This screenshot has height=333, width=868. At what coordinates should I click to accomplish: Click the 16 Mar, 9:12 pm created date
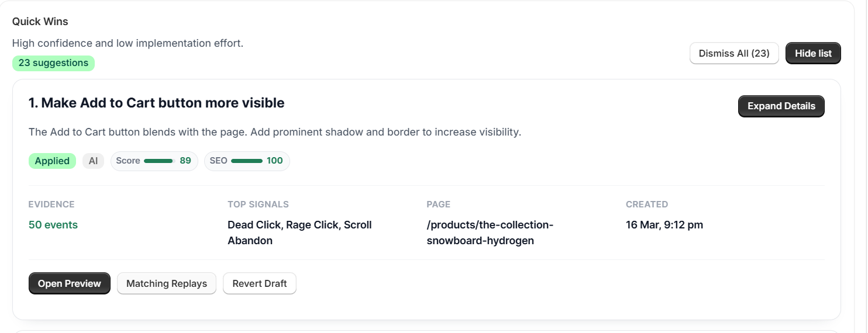pos(664,225)
